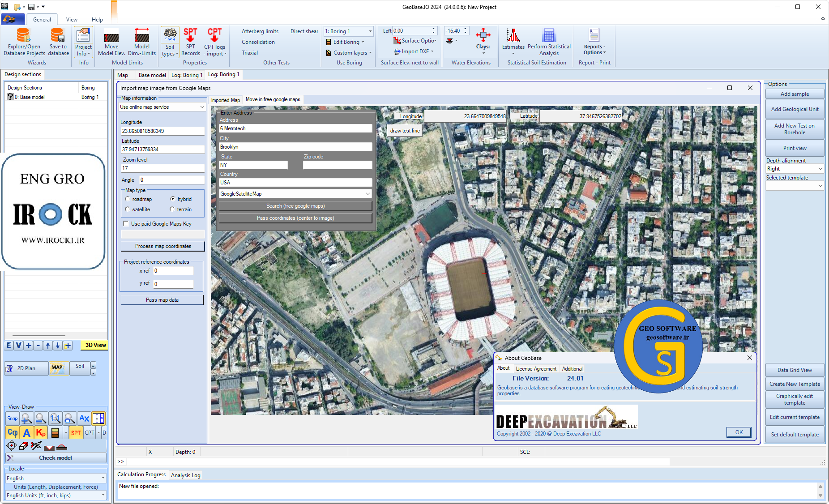Select the satellite map type radio button

pyautogui.click(x=128, y=209)
